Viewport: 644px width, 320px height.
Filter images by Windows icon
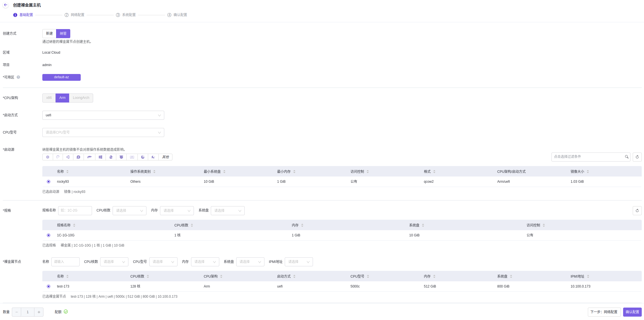[100, 157]
